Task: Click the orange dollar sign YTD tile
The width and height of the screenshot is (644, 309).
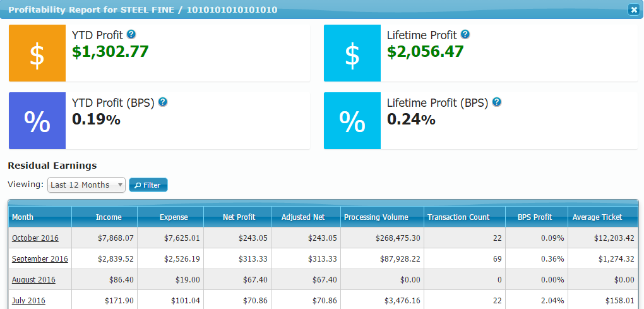Action: click(x=37, y=53)
